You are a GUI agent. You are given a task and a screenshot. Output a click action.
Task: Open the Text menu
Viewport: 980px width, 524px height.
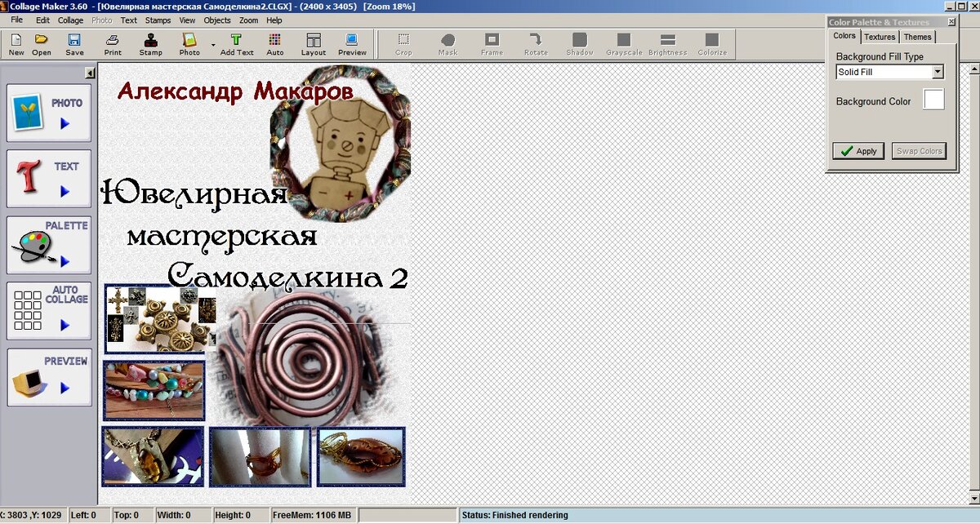(x=129, y=20)
